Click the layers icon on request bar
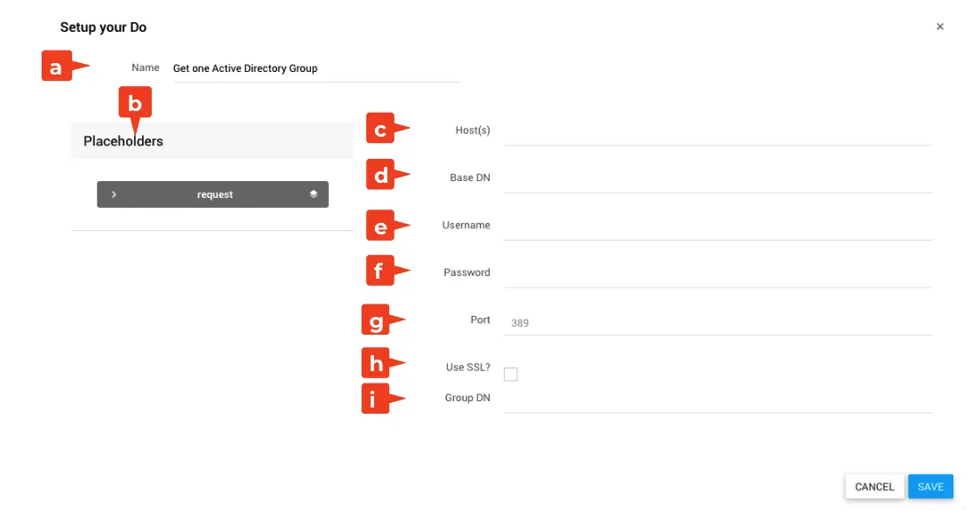Screen dimensions: 980x522 pyautogui.click(x=314, y=194)
